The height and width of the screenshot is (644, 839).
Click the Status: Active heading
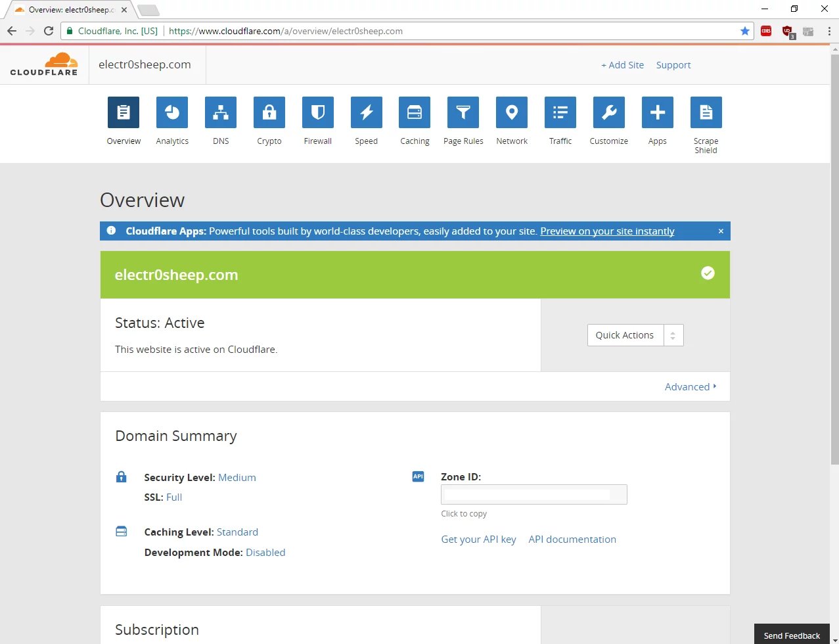click(160, 323)
